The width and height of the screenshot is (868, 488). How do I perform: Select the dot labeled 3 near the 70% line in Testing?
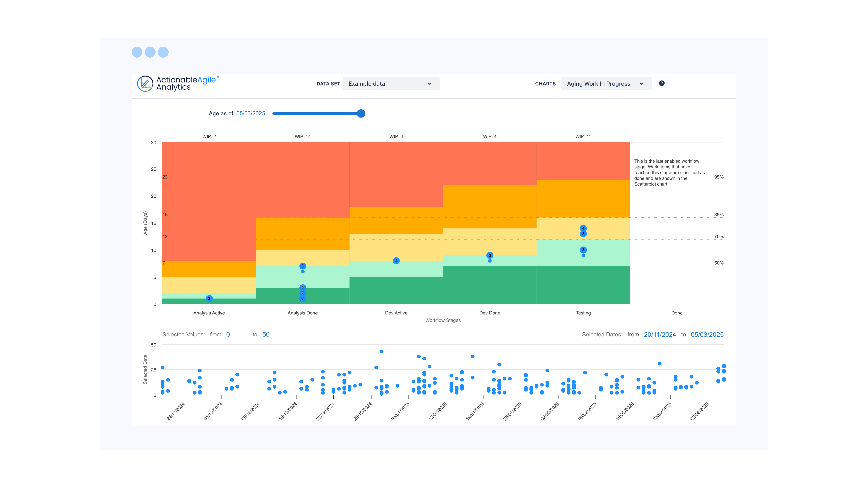(x=583, y=250)
